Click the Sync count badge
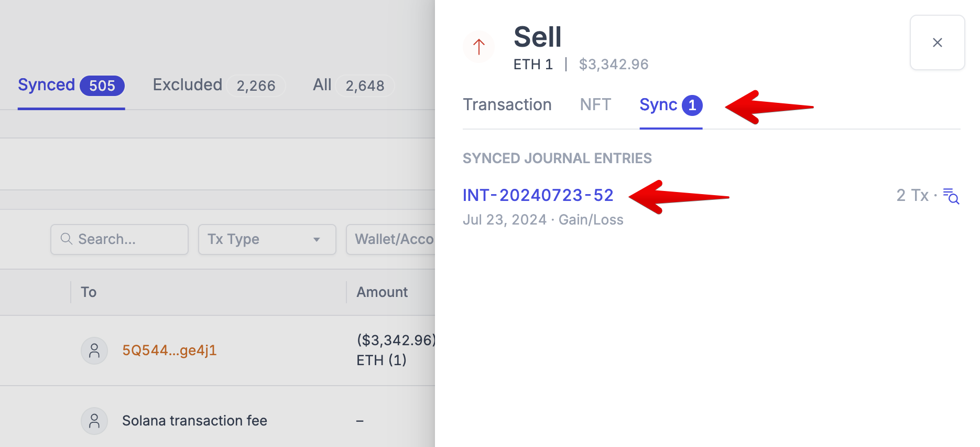 (692, 105)
